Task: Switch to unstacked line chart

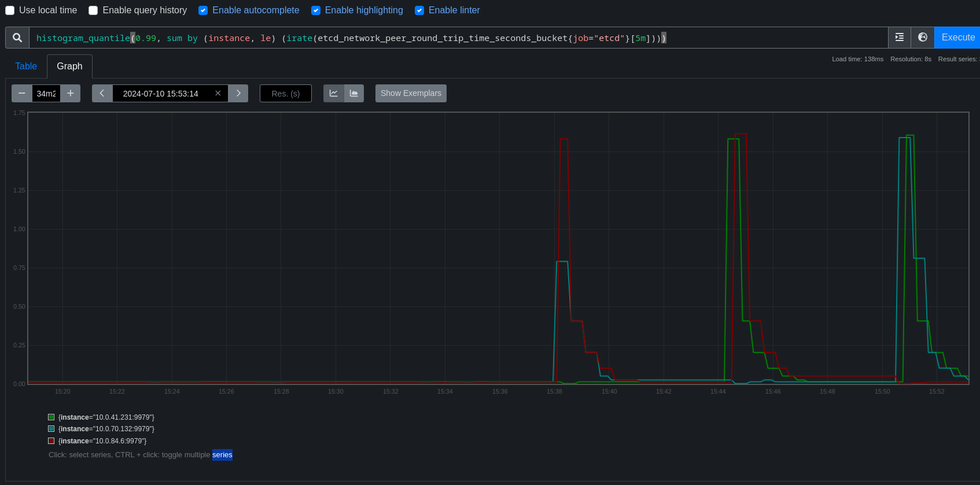Action: pos(334,94)
